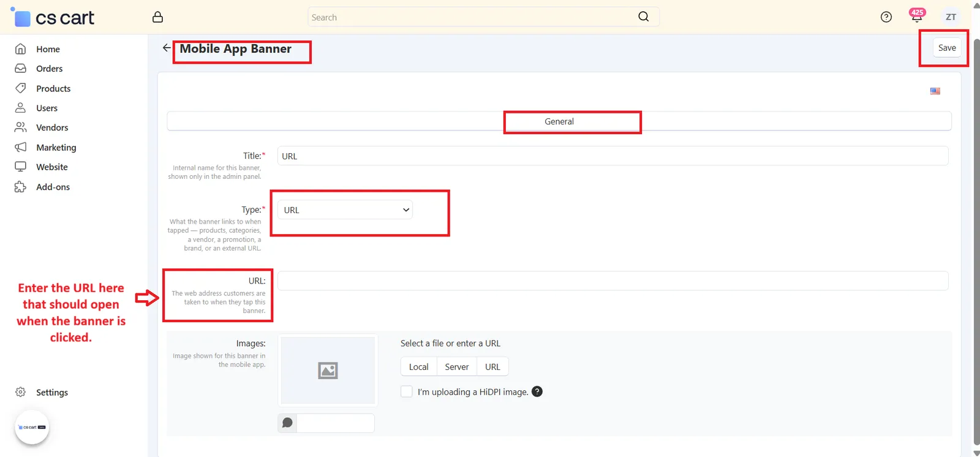Click the Orders inbox icon
Viewport: 980px width, 457px height.
click(x=20, y=69)
